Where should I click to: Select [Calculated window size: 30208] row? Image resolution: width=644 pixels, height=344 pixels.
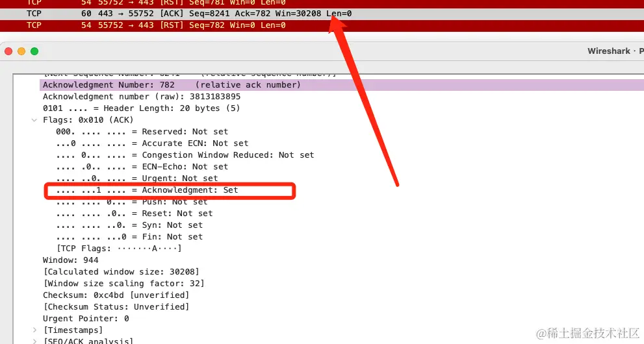[121, 272]
